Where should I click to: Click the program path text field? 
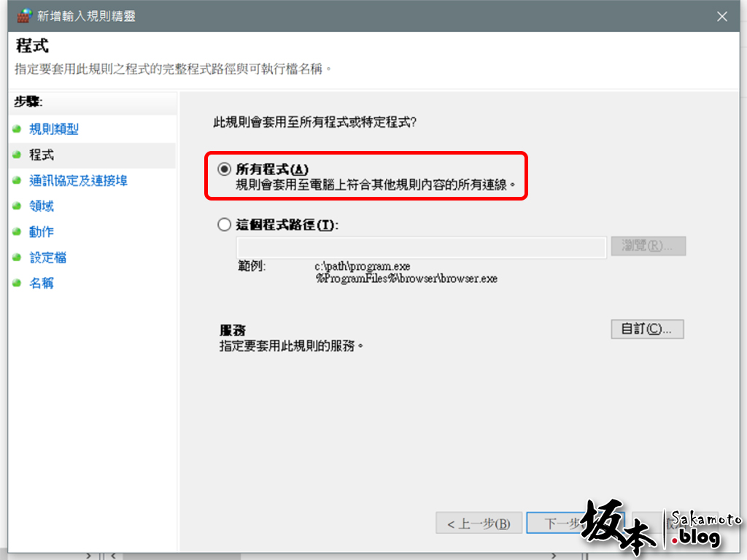(x=421, y=247)
